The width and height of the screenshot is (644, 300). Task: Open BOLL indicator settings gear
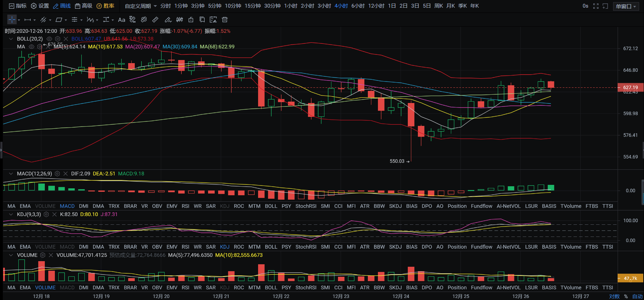58,39
